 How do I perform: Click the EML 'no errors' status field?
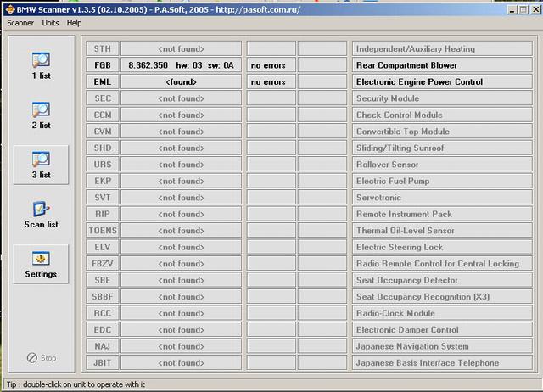(271, 82)
